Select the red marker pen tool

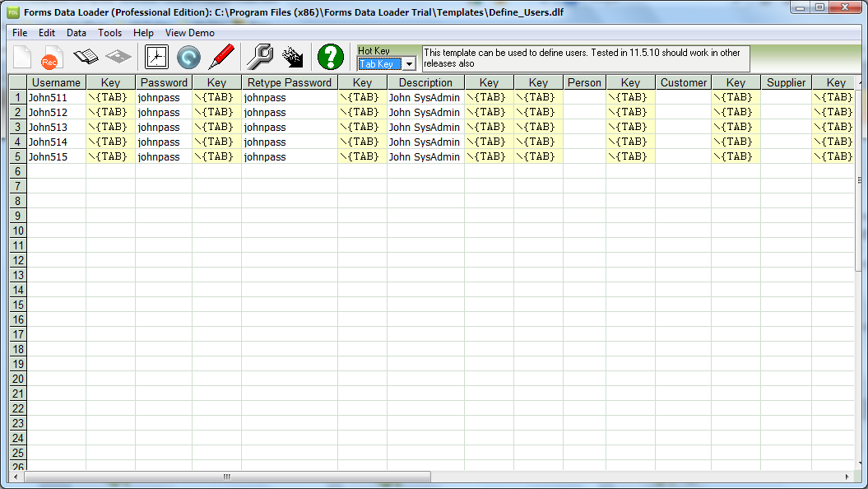pyautogui.click(x=220, y=57)
